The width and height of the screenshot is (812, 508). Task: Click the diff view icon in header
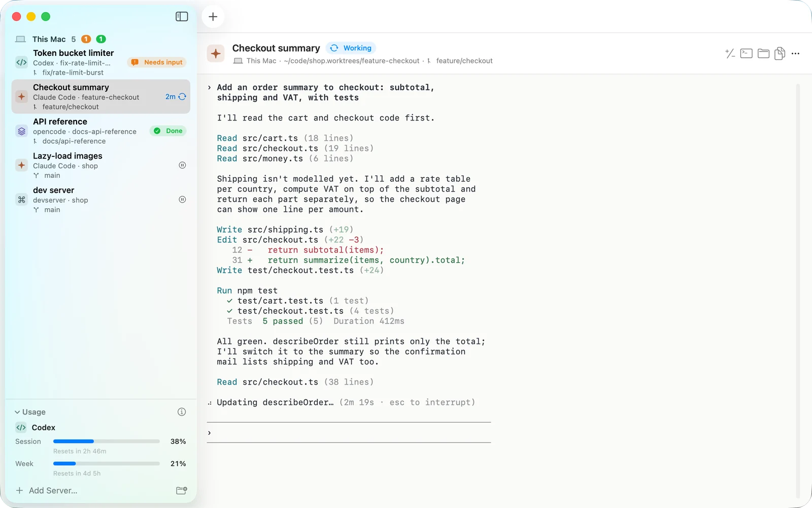point(730,53)
